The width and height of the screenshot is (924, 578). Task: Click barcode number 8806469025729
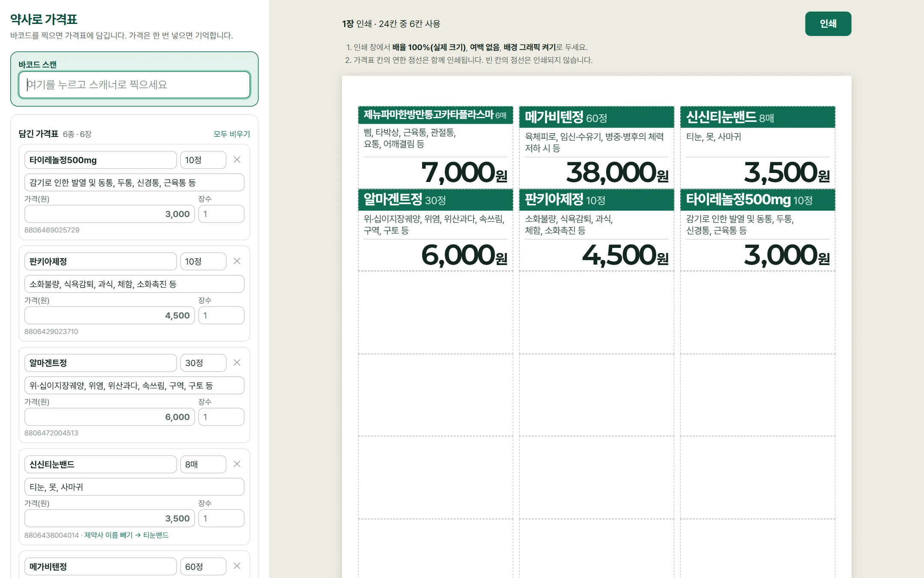[52, 230]
